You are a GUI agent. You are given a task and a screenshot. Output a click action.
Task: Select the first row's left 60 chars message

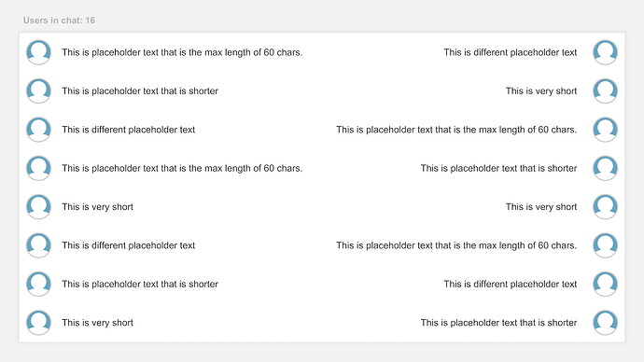point(182,52)
